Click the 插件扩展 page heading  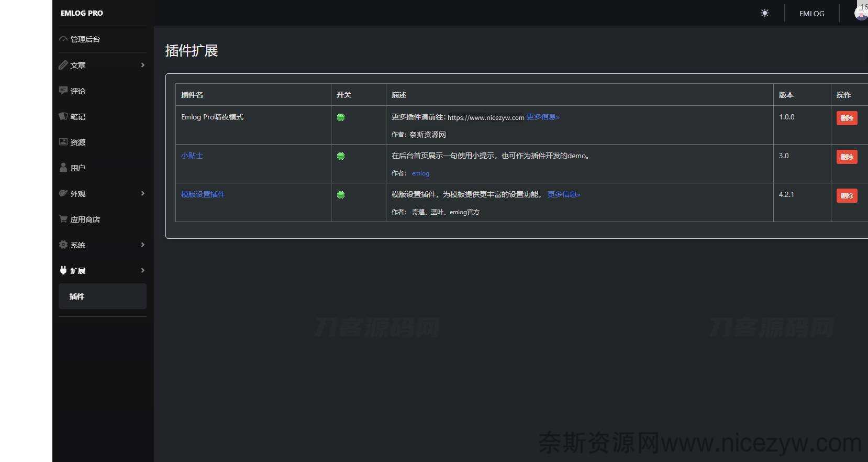click(x=192, y=50)
